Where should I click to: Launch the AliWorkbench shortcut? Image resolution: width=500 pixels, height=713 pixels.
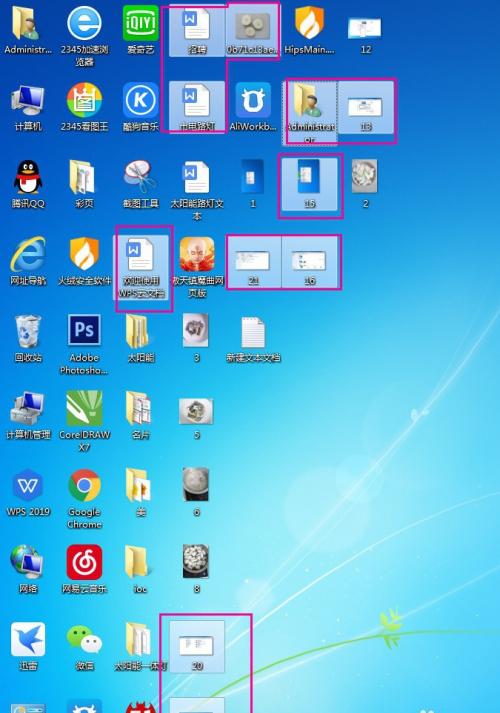click(x=253, y=107)
